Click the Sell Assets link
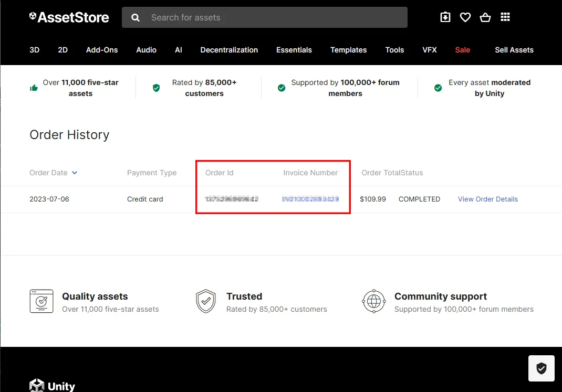 pos(514,50)
